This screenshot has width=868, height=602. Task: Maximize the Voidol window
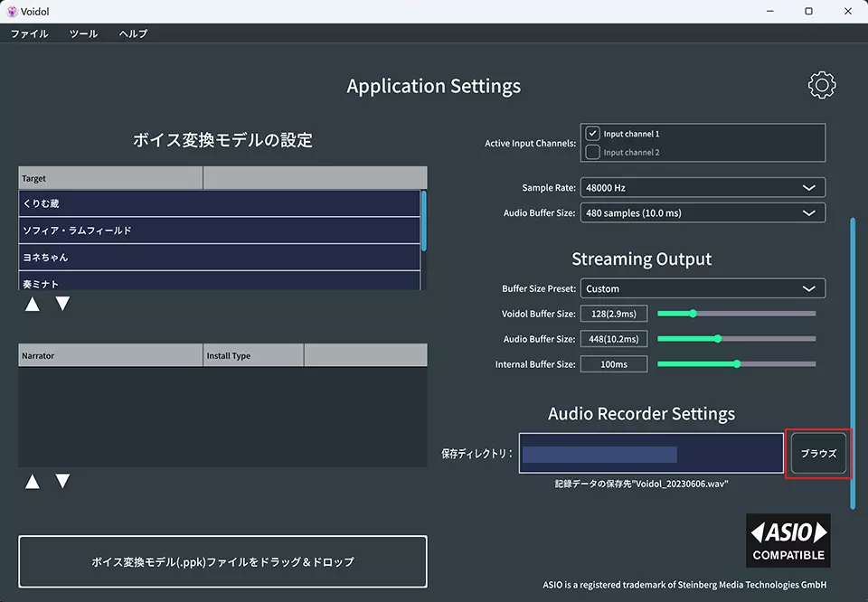tap(808, 11)
